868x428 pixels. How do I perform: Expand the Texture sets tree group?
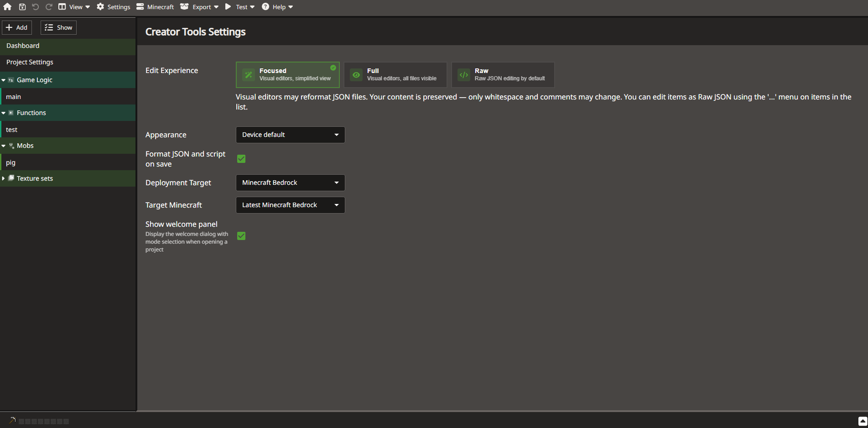coord(4,178)
